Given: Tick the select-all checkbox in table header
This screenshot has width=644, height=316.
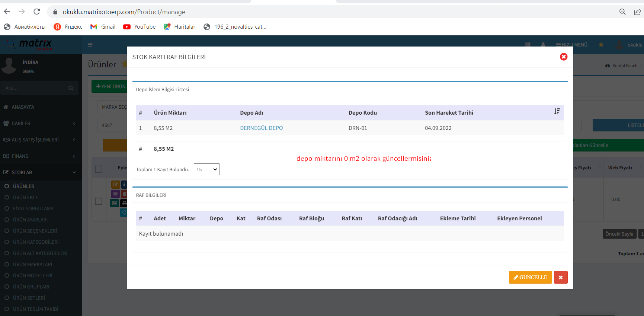Looking at the screenshot, I should (x=99, y=169).
